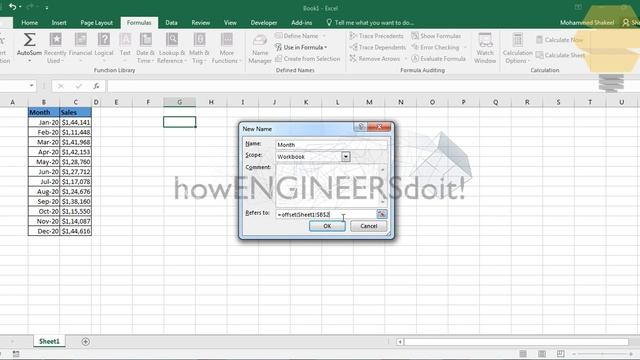
Task: Open Evaluate Formula tool
Action: 438,59
